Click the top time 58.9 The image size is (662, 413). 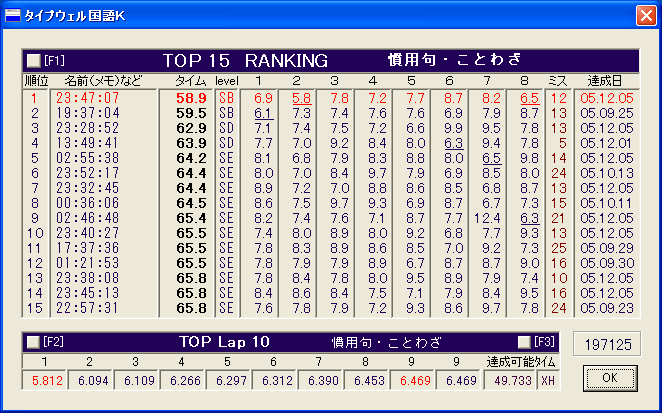tap(191, 98)
